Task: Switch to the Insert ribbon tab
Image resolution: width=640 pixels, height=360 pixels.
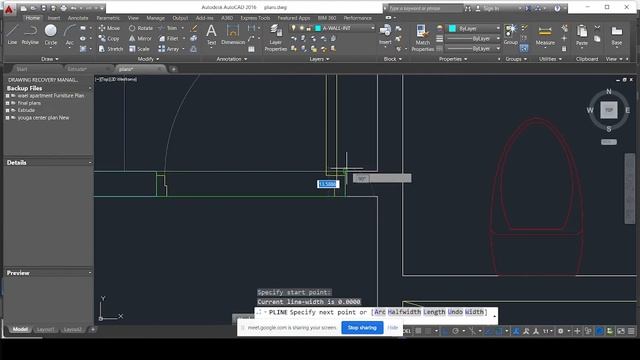Action: [x=54, y=18]
